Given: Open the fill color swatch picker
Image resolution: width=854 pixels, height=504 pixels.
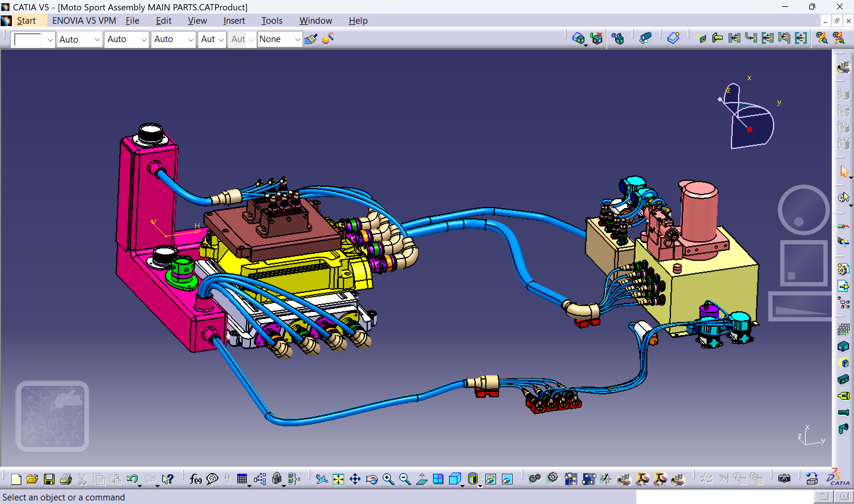Looking at the screenshot, I should click(32, 39).
